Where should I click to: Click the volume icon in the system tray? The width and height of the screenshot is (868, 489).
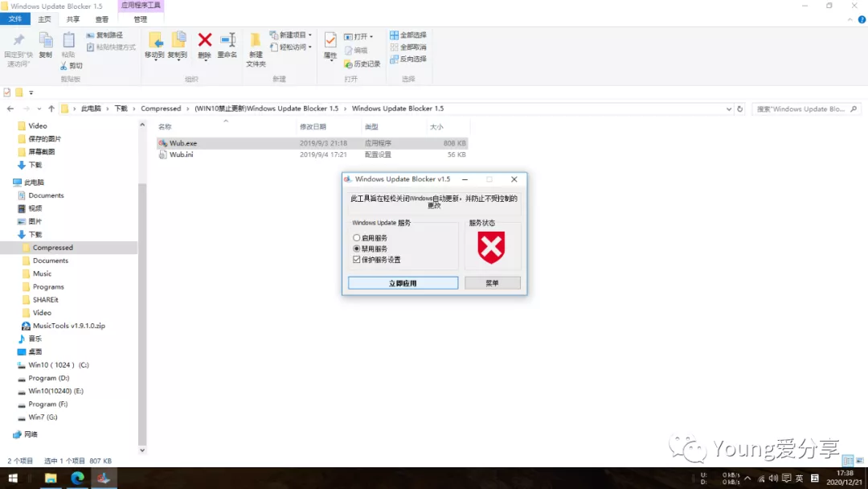pos(773,478)
